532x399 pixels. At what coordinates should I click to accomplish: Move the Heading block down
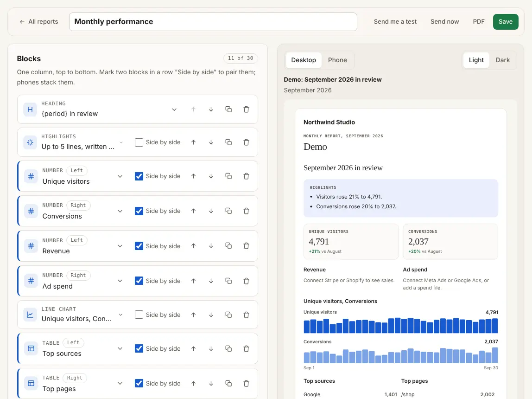pos(211,109)
